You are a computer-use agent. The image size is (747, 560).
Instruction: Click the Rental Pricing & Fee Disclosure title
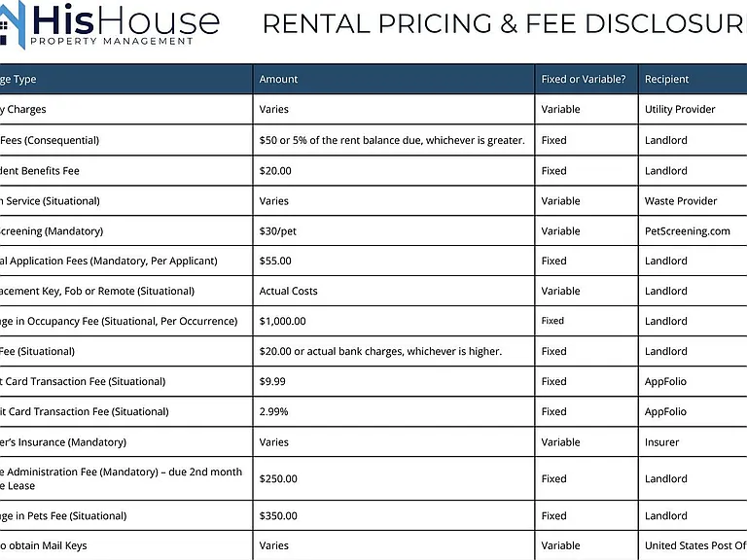(505, 23)
